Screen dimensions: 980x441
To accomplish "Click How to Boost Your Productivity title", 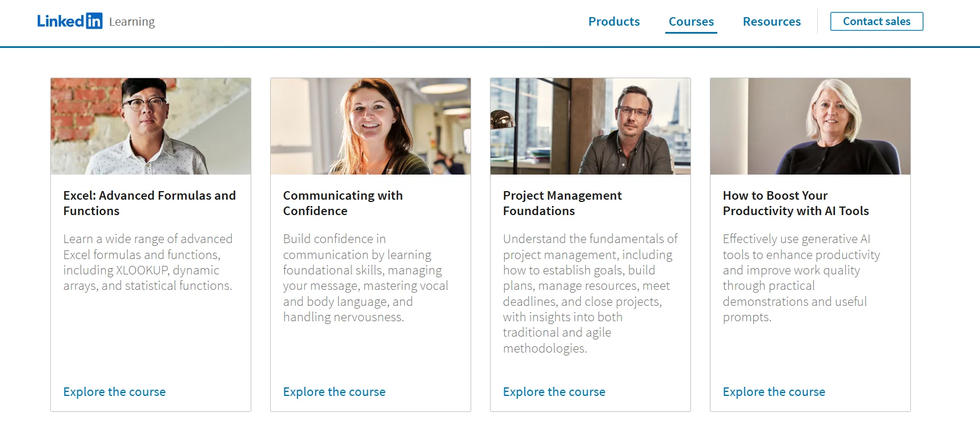I will pyautogui.click(x=796, y=203).
